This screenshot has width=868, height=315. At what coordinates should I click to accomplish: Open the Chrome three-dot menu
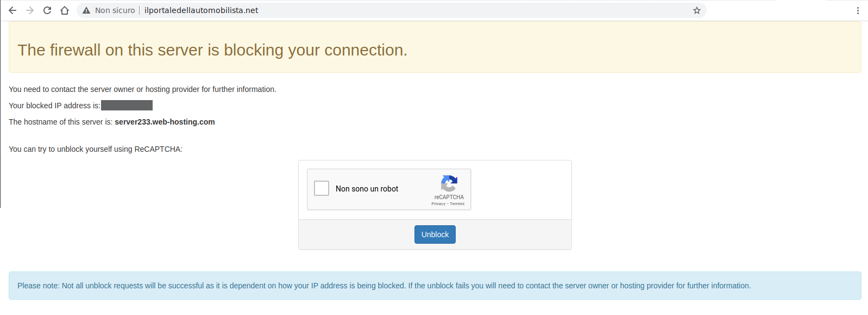click(858, 10)
